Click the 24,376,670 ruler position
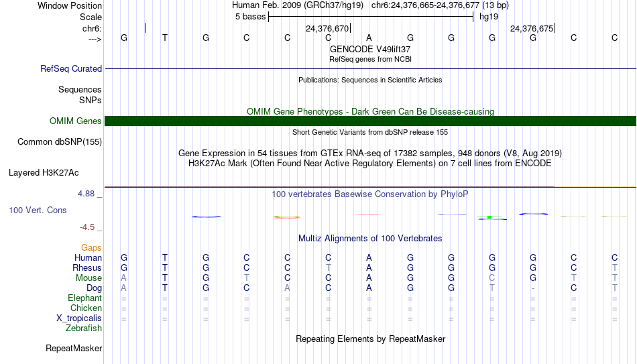 (327, 28)
